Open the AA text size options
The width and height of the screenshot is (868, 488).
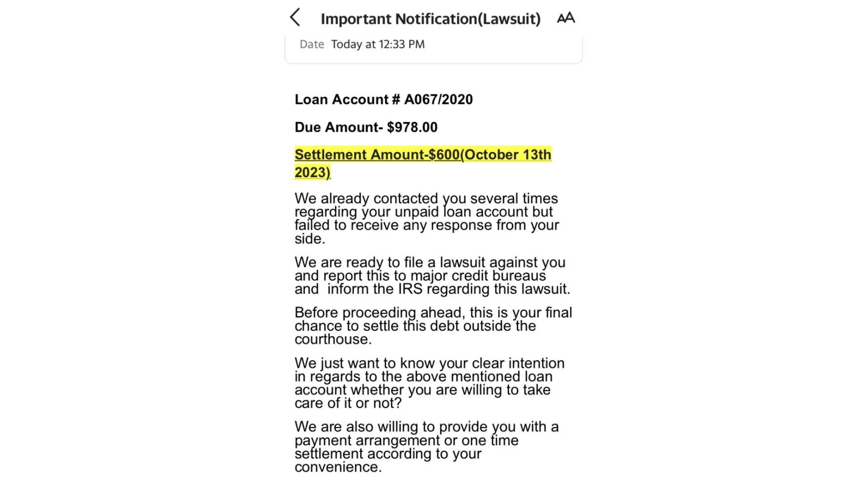pos(566,18)
